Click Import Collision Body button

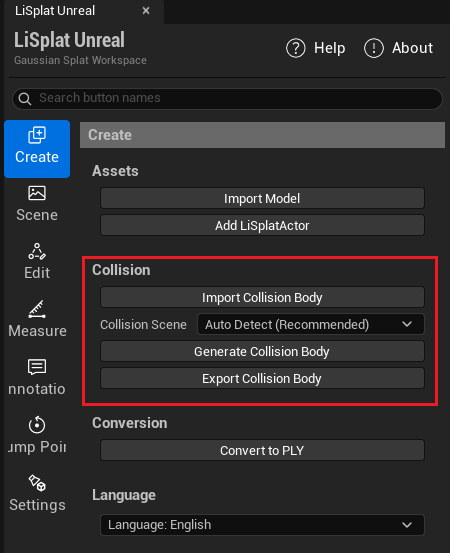[x=262, y=297]
